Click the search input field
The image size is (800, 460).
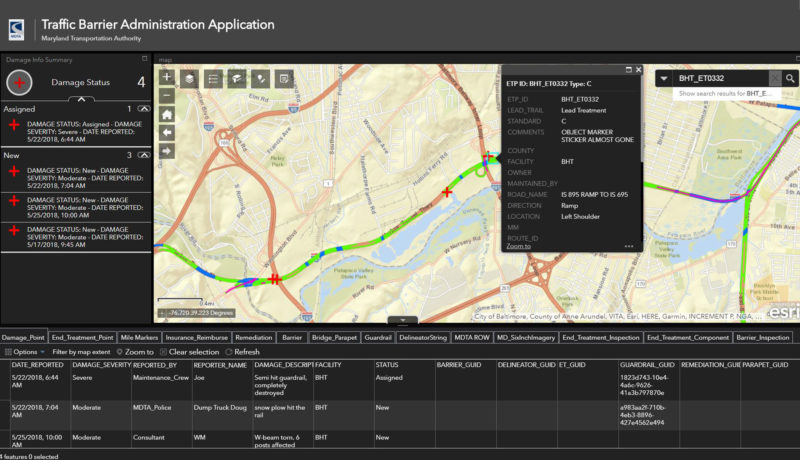(x=720, y=78)
